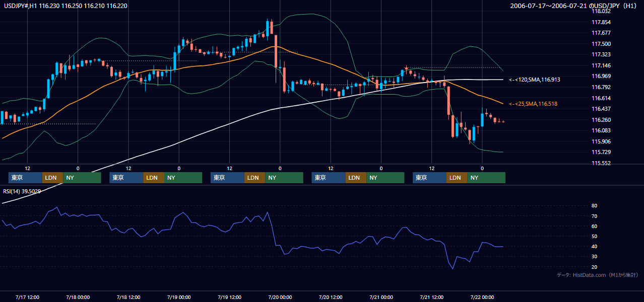Click price axis label 118.032
Screen dimensions: 644x302
tap(602, 11)
